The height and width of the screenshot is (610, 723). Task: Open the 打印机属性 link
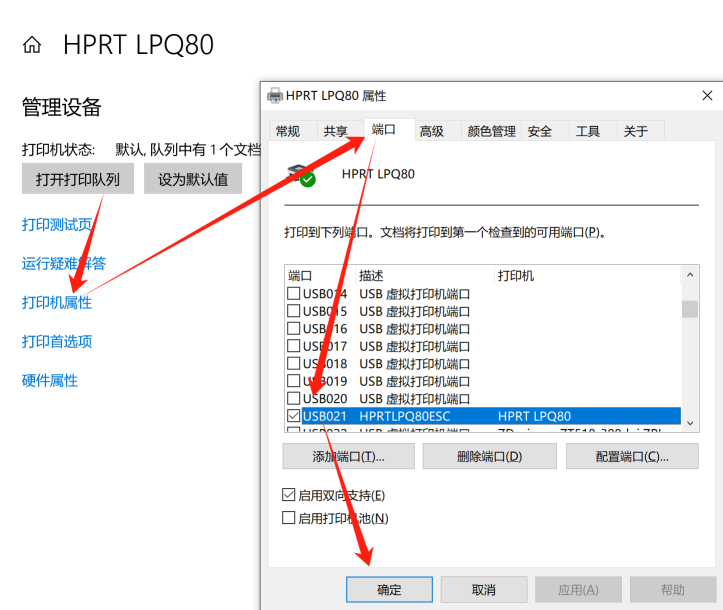pos(57,302)
